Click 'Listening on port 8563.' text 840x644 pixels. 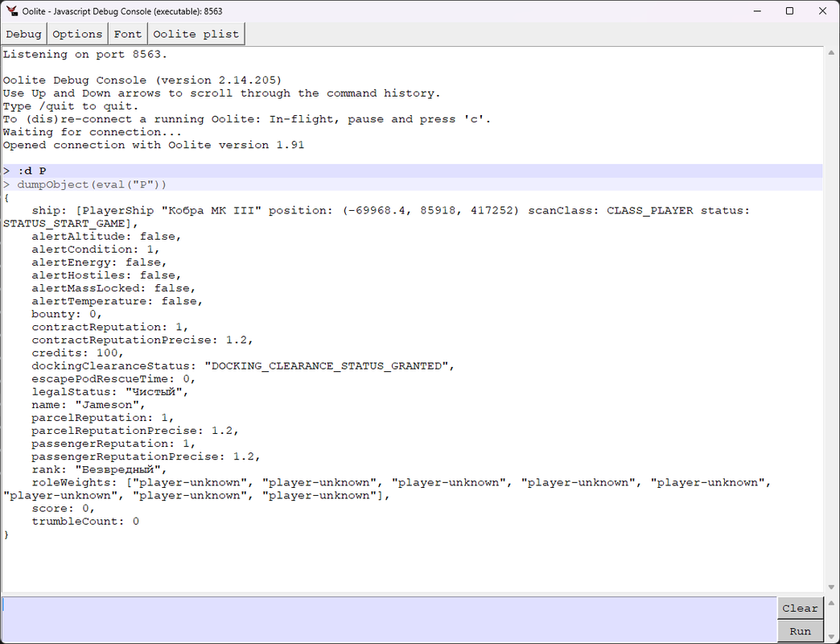(85, 54)
